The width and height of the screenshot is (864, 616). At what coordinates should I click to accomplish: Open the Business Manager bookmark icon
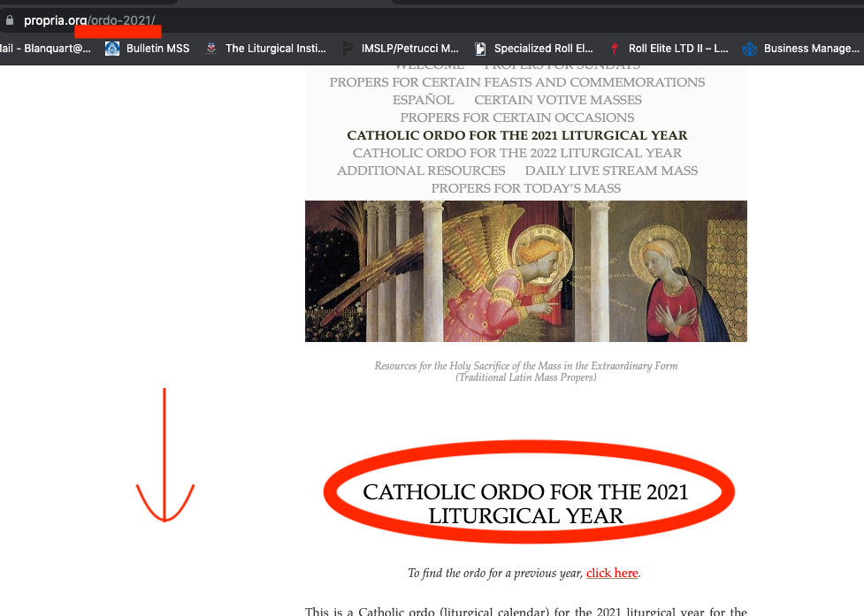click(x=749, y=49)
